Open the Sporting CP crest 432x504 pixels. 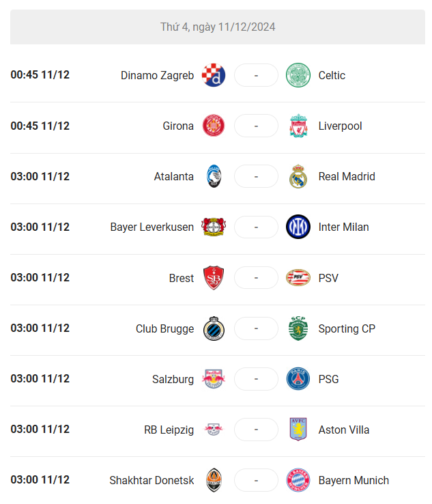coord(298,328)
